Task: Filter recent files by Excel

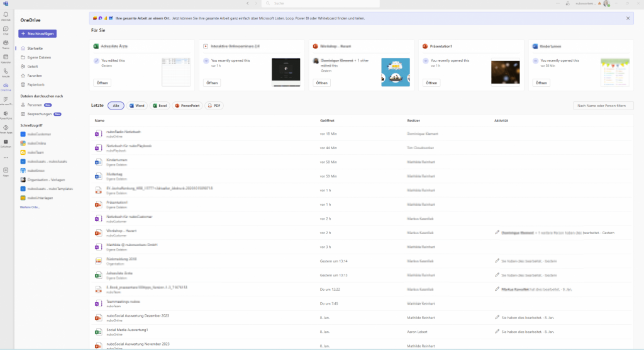Action: point(160,106)
